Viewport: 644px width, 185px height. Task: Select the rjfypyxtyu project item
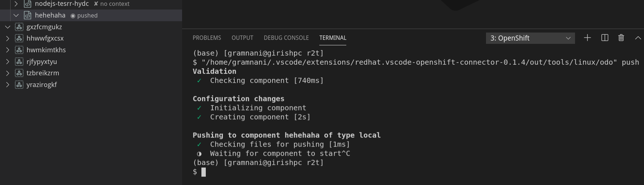point(42,62)
